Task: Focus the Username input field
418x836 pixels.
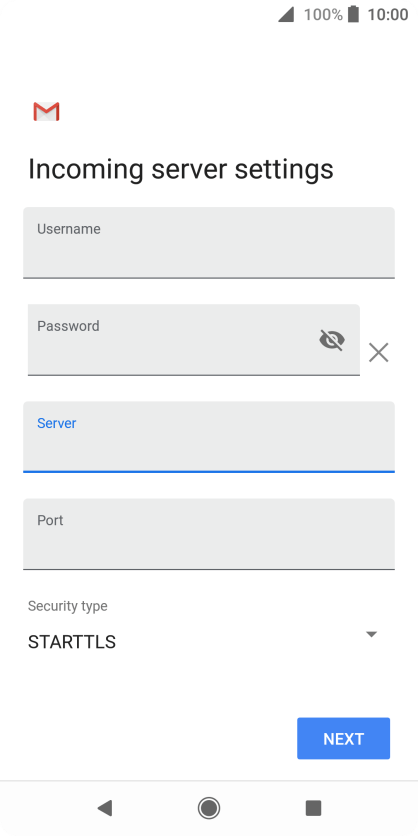Action: (209, 243)
